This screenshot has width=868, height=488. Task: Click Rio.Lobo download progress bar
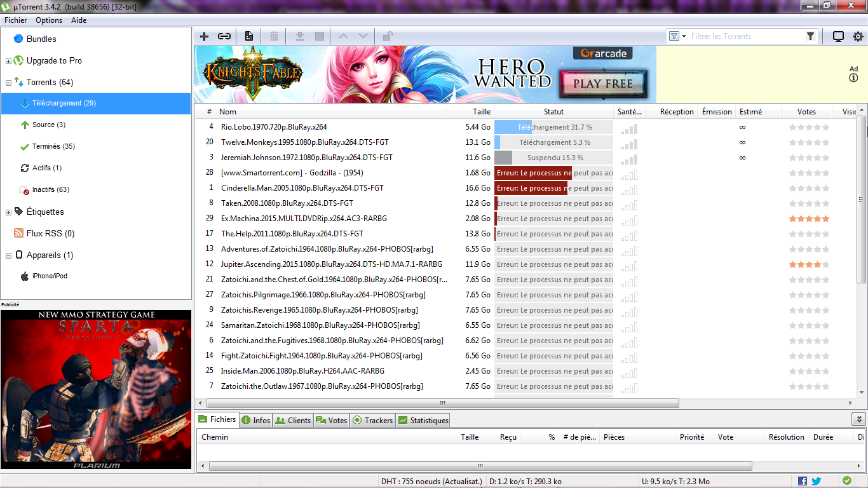pos(553,127)
